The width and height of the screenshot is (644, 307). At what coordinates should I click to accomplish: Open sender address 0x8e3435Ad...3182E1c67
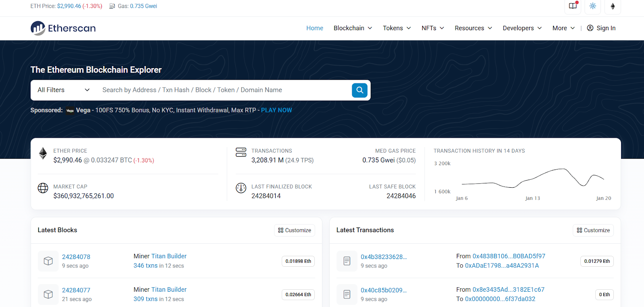[508, 290]
